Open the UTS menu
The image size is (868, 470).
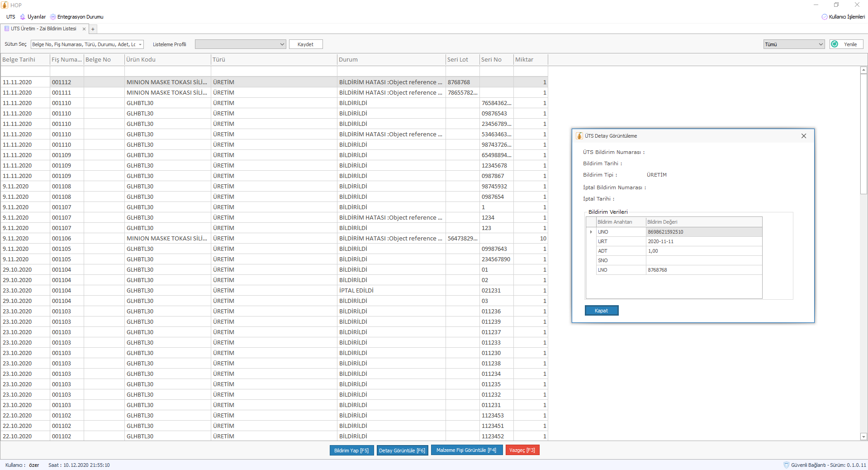click(x=10, y=17)
